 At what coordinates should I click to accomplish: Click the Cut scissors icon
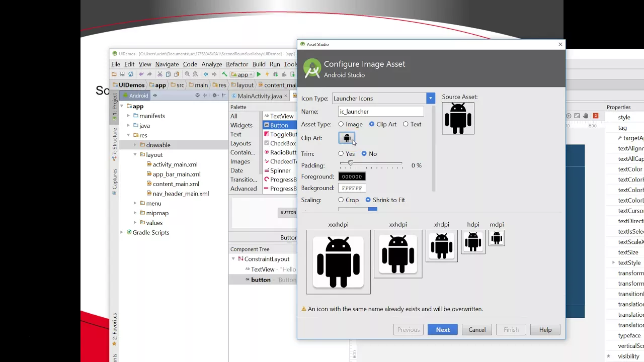coord(160,74)
